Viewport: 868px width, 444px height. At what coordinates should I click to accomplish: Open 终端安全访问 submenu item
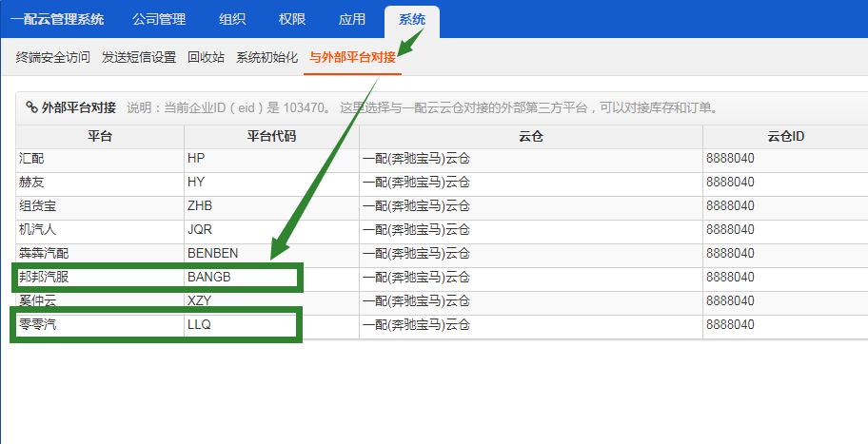tap(53, 57)
